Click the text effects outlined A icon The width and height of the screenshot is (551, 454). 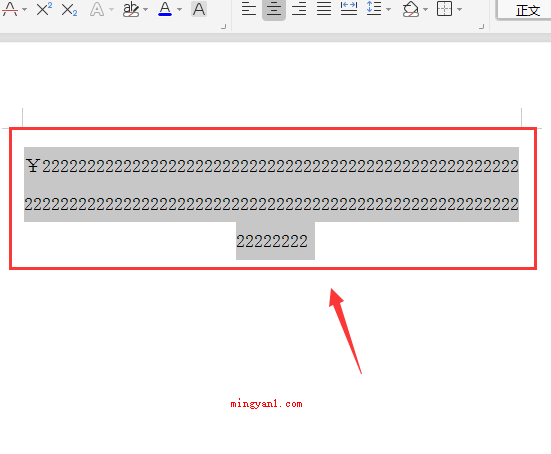97,9
